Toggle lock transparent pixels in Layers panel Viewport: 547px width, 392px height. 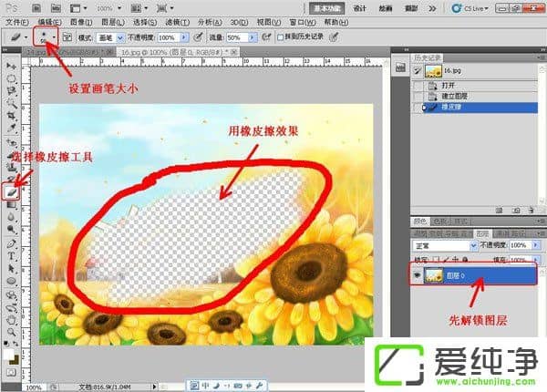tap(436, 260)
